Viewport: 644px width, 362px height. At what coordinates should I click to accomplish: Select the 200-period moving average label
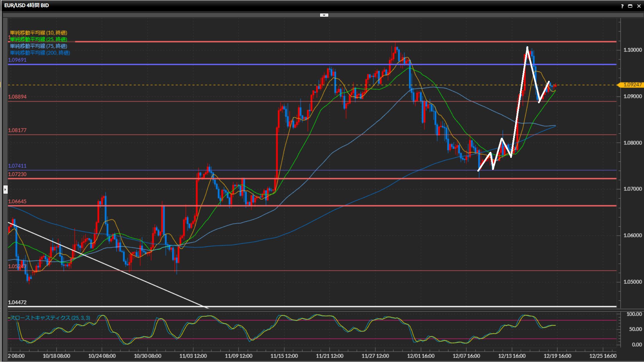(x=40, y=53)
